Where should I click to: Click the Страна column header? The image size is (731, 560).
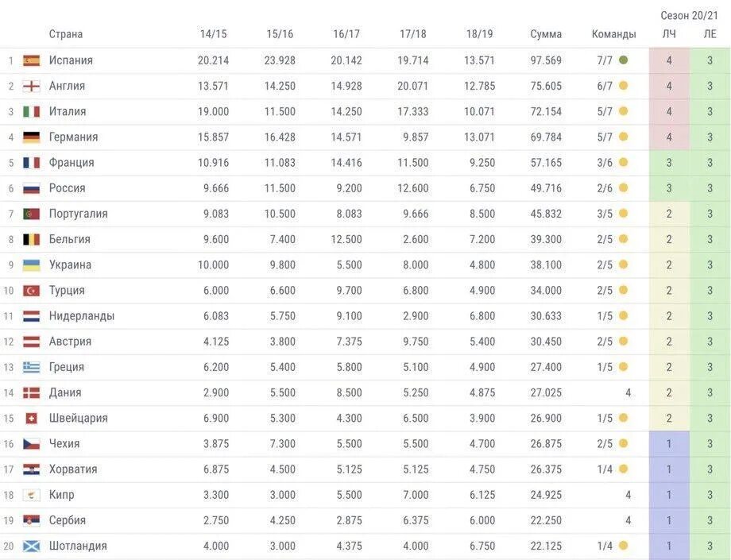(65, 34)
